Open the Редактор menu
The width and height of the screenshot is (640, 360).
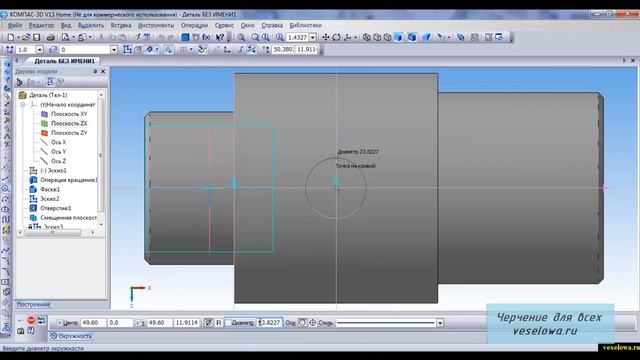click(41, 25)
